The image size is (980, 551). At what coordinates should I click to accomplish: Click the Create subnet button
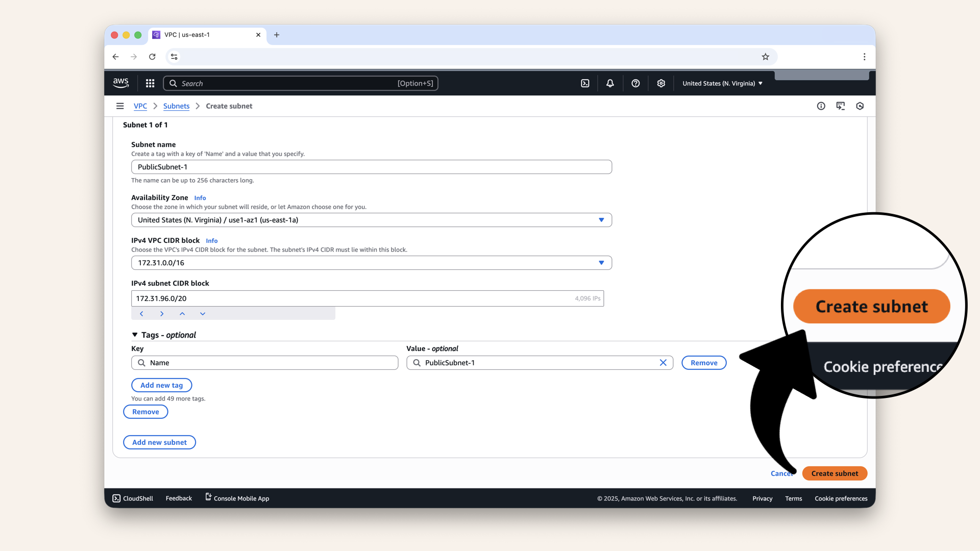tap(834, 473)
